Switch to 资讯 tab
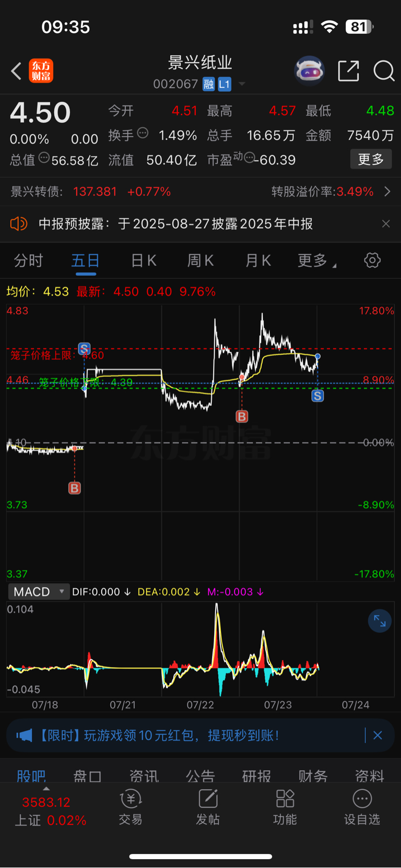The height and width of the screenshot is (868, 401). [144, 776]
